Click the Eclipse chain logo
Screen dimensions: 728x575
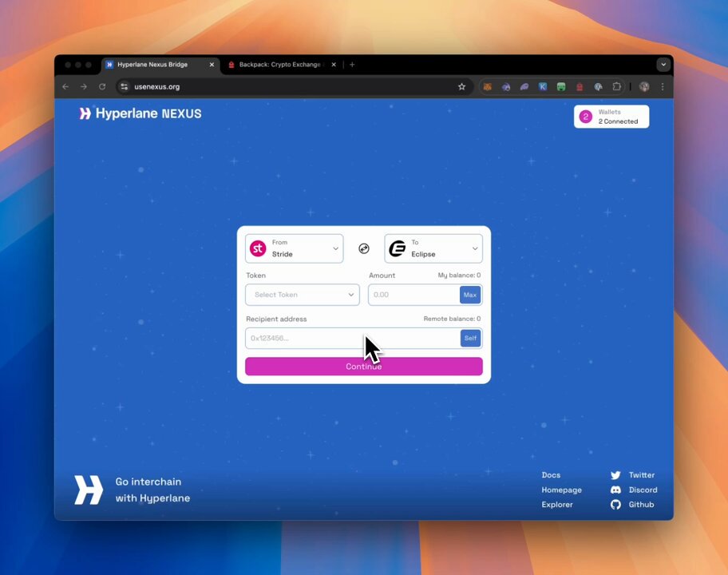[398, 248]
